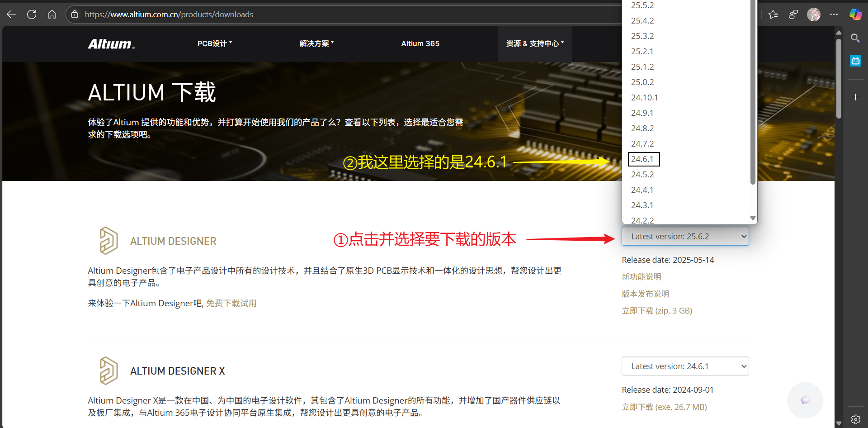The image size is (868, 428).
Task: Open the chat bubble support widget
Action: [805, 400]
